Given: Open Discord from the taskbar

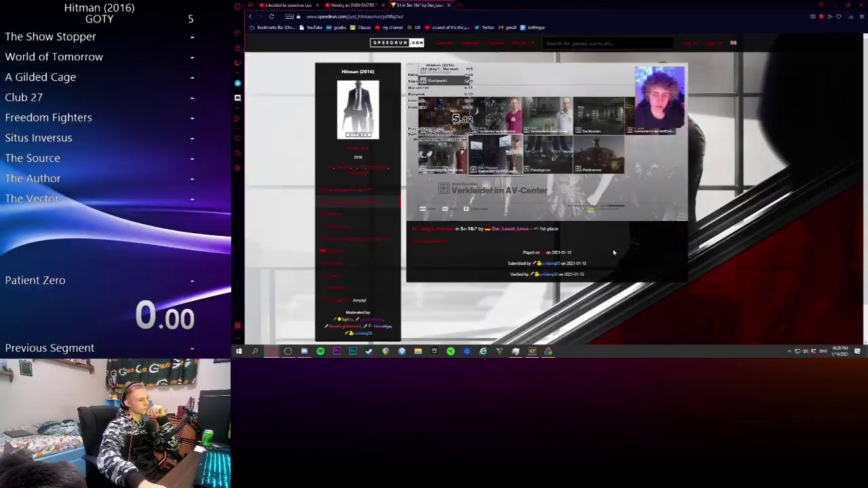Looking at the screenshot, I should pos(304,351).
